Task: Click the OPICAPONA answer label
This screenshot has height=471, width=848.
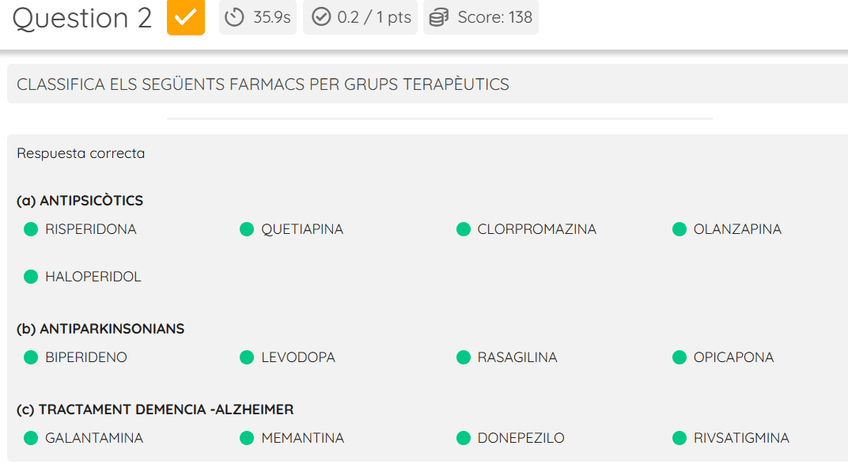Action: coord(733,358)
